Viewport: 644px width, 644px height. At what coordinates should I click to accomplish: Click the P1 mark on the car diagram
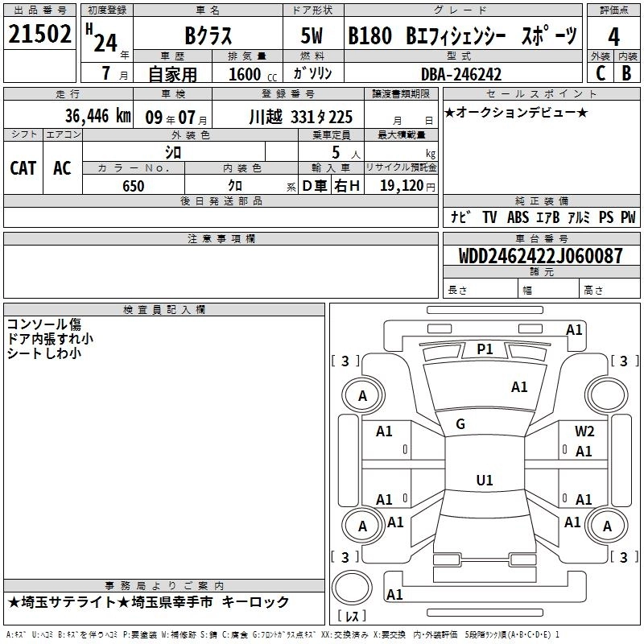pos(485,349)
